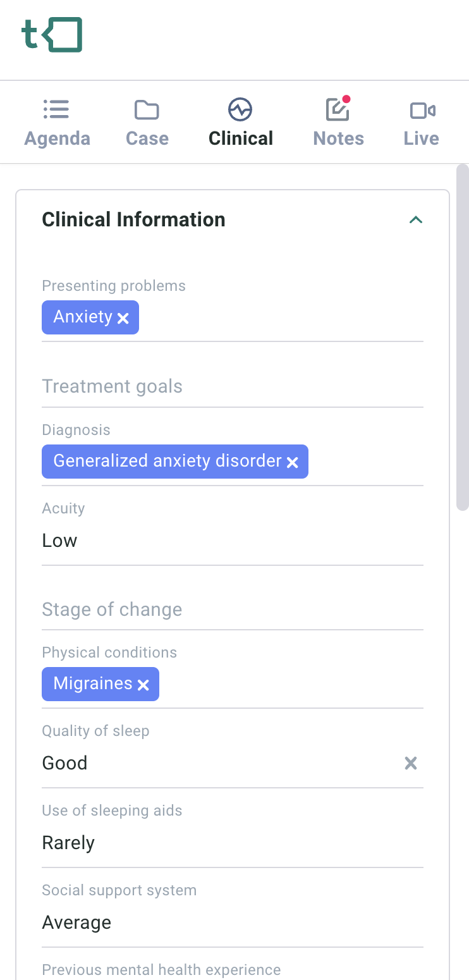Click the Presenting problems input area
Image resolution: width=469 pixels, height=980 pixels.
pyautogui.click(x=278, y=317)
